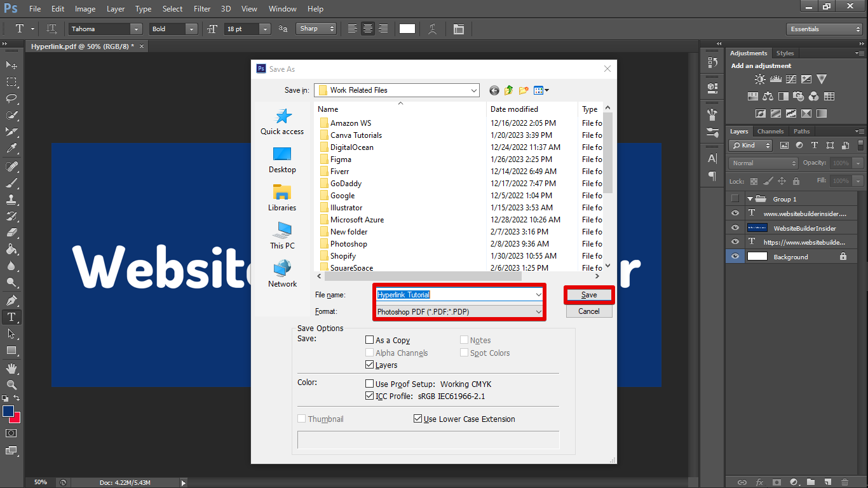Select the Pen tool in the toolbar
868x488 pixels.
(x=11, y=300)
